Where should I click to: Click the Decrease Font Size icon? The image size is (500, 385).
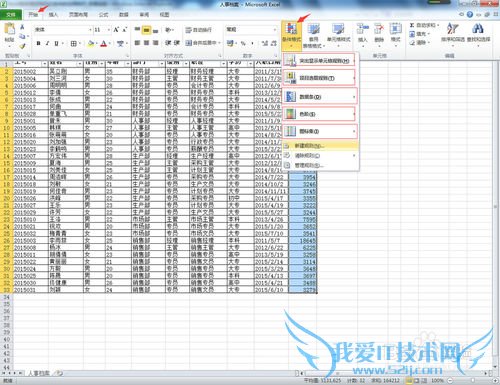[124, 30]
